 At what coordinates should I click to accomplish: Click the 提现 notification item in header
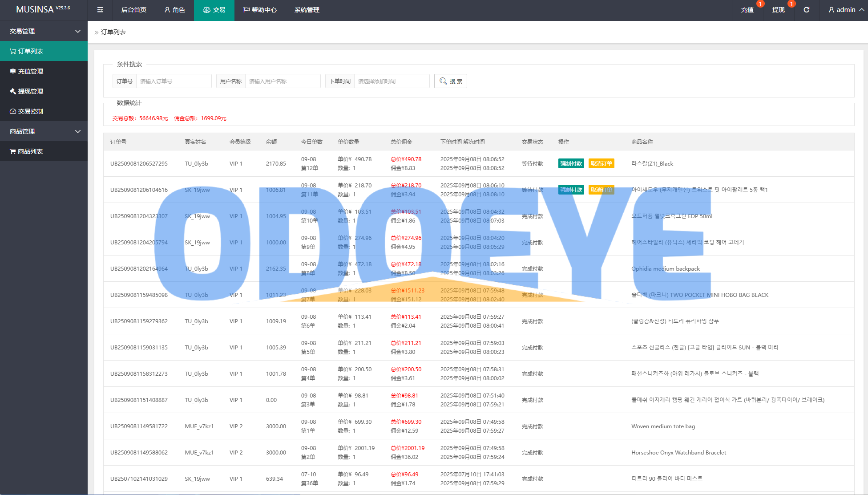[779, 10]
